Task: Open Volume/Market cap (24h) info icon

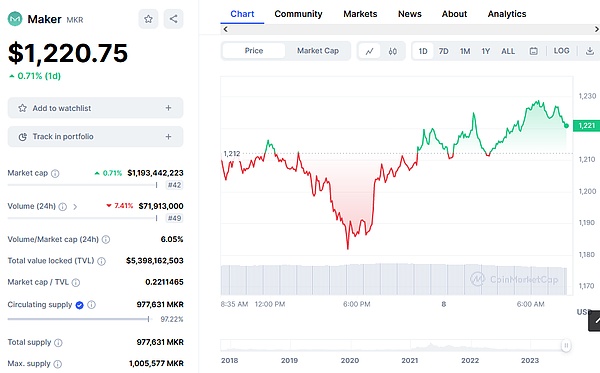Action: click(x=106, y=240)
